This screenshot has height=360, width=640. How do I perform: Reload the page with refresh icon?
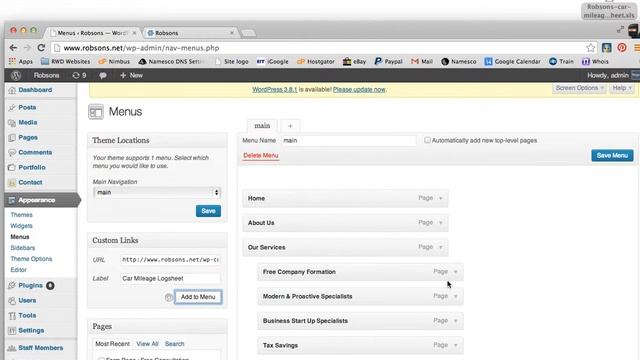coord(41,48)
